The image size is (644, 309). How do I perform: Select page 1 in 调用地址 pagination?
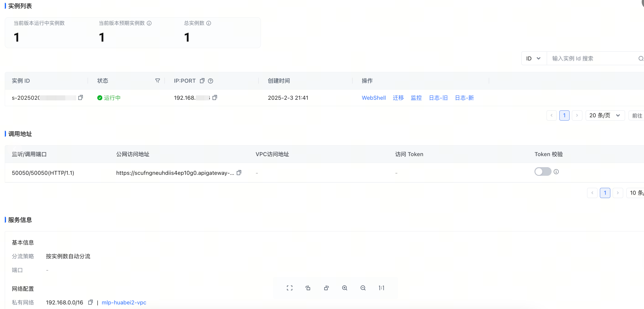click(605, 193)
